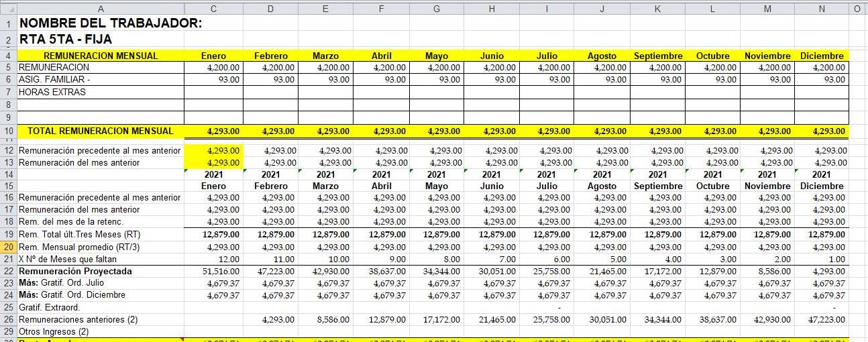Viewport: 868px width, 342px height.
Task: Click 'Más: Gratif. Ord. Diciembre' label
Action: [72, 295]
